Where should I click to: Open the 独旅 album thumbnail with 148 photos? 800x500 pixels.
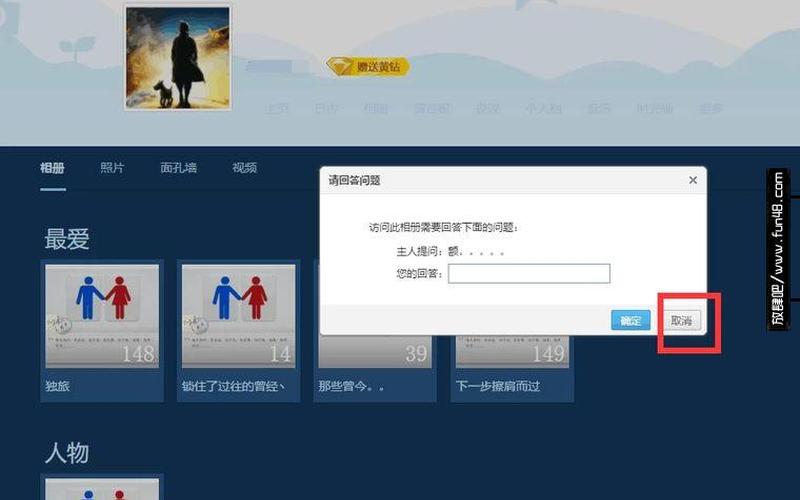coord(102,316)
